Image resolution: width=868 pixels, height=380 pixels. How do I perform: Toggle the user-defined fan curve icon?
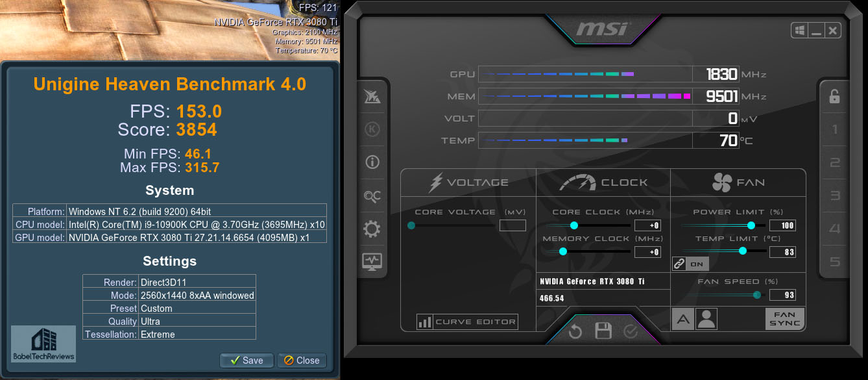(706, 319)
